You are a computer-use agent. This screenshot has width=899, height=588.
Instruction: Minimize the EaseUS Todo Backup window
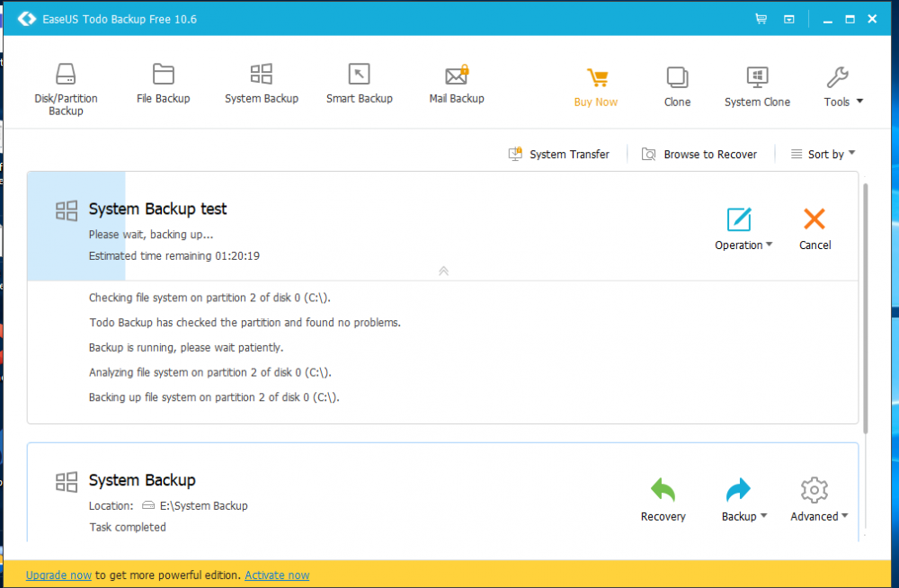(x=827, y=20)
